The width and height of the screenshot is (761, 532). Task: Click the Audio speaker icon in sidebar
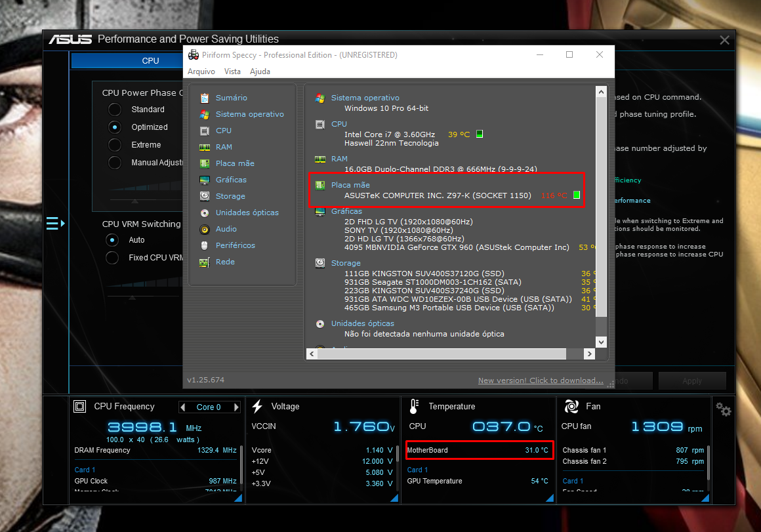point(205,229)
